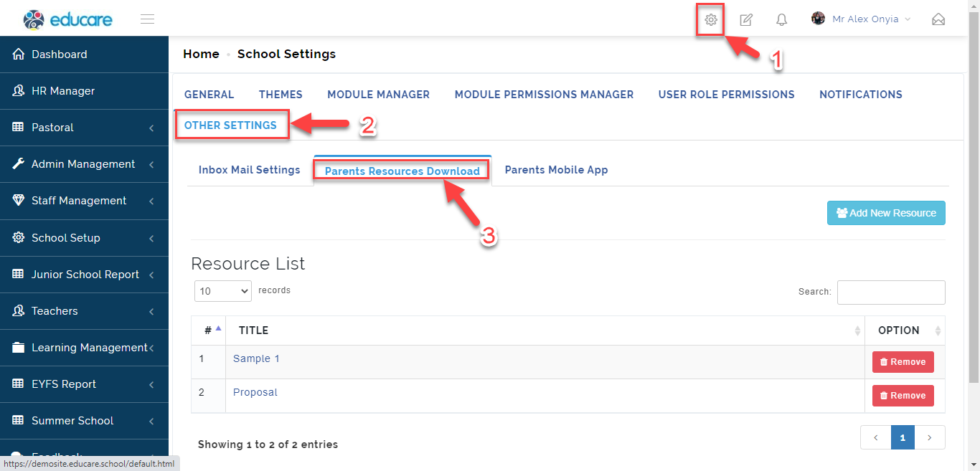This screenshot has width=980, height=471.
Task: Switch to the NOTIFICATIONS tab
Action: (x=861, y=95)
